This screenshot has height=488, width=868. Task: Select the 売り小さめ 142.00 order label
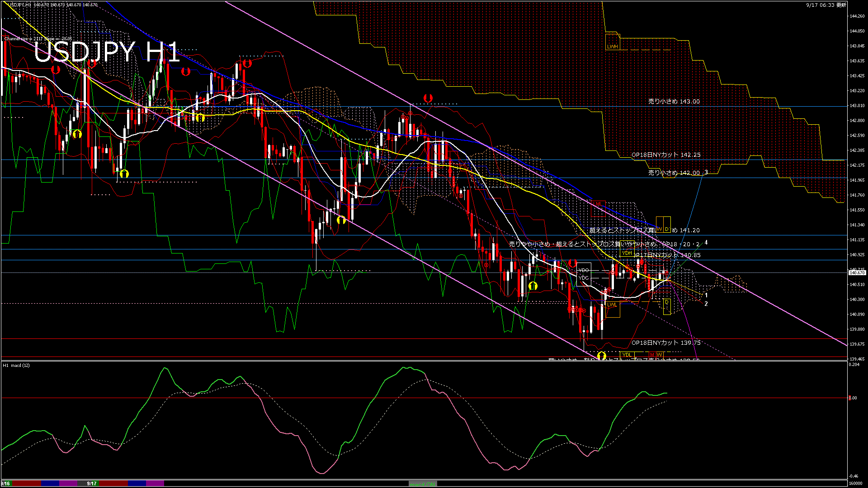coord(674,173)
